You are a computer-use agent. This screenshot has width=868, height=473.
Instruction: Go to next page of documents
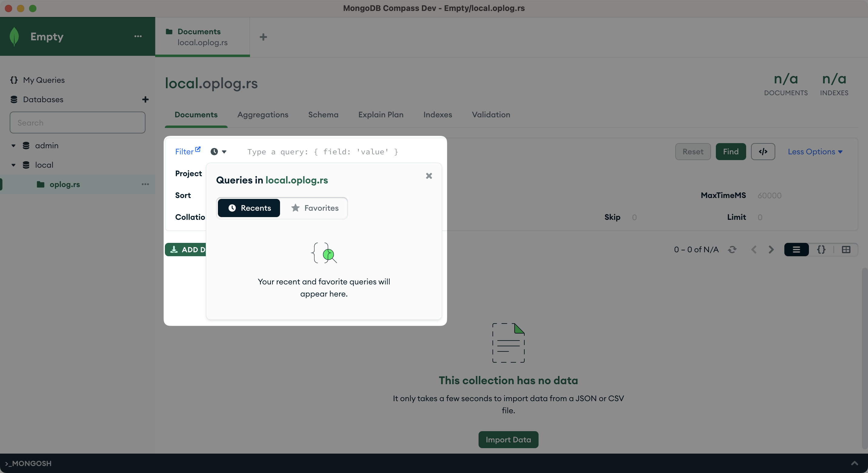coord(771,250)
